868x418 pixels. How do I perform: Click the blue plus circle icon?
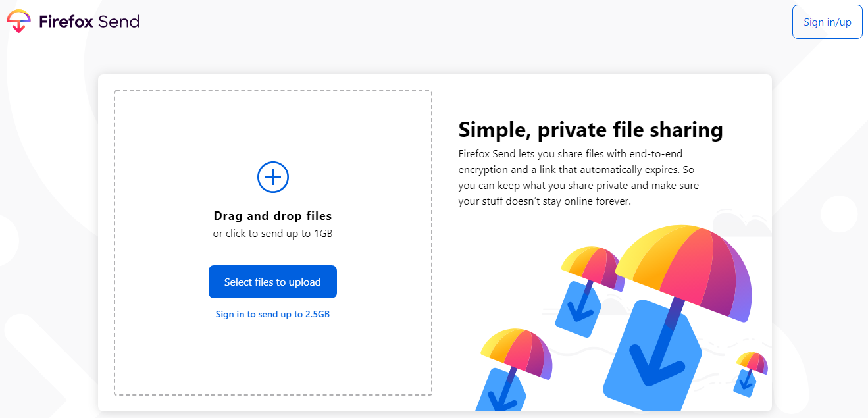273,177
